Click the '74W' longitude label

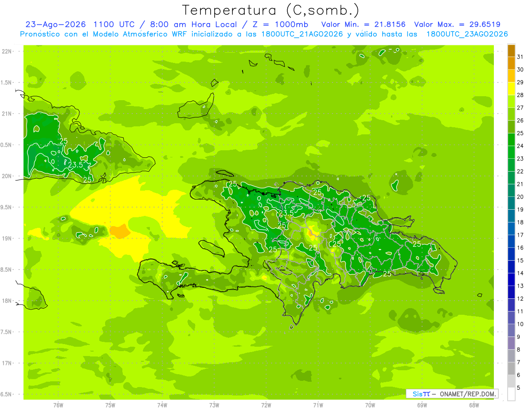(x=162, y=405)
